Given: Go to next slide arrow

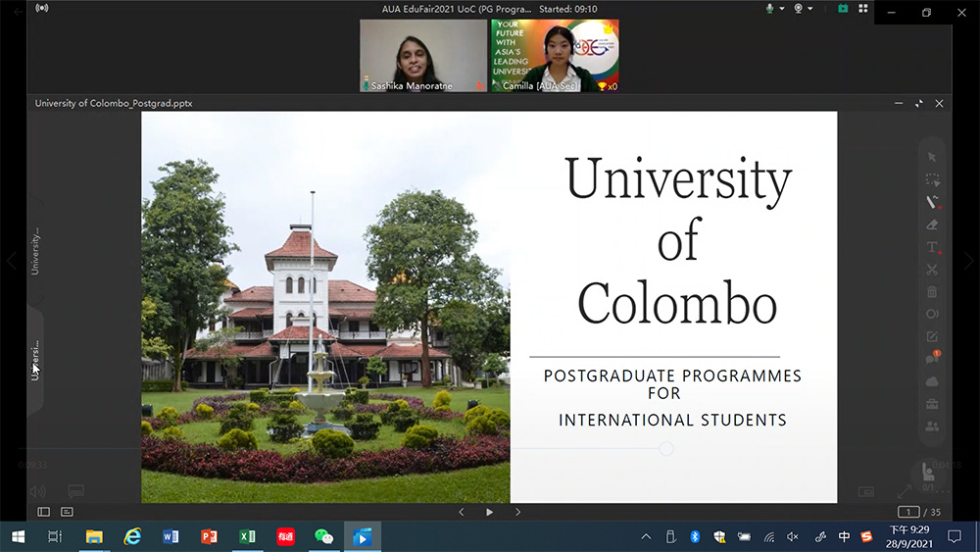Looking at the screenshot, I should click(517, 512).
